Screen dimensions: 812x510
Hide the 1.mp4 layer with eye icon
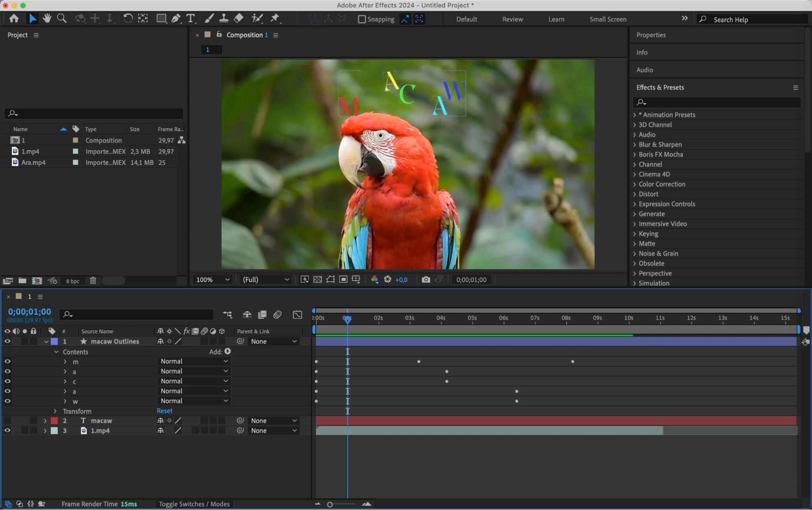pos(7,430)
